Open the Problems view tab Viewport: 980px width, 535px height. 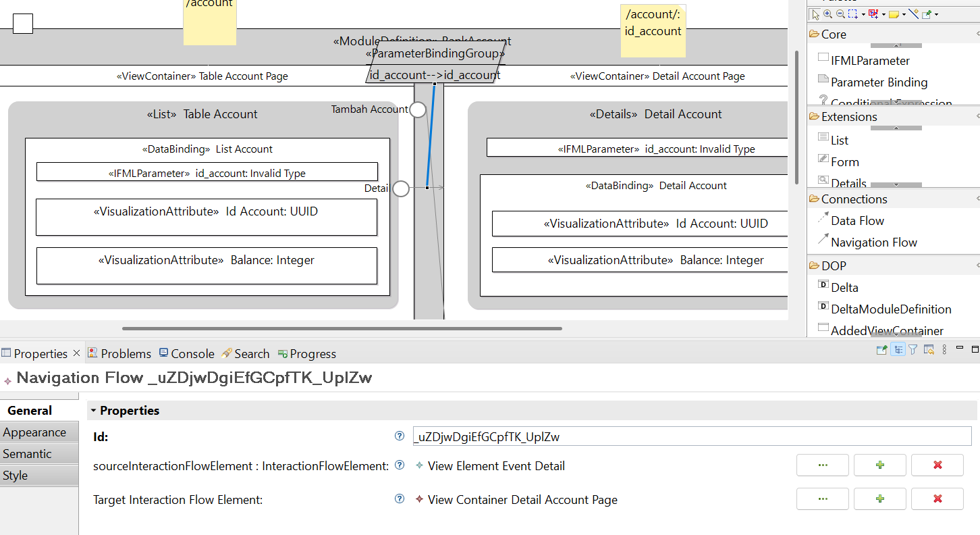(119, 353)
